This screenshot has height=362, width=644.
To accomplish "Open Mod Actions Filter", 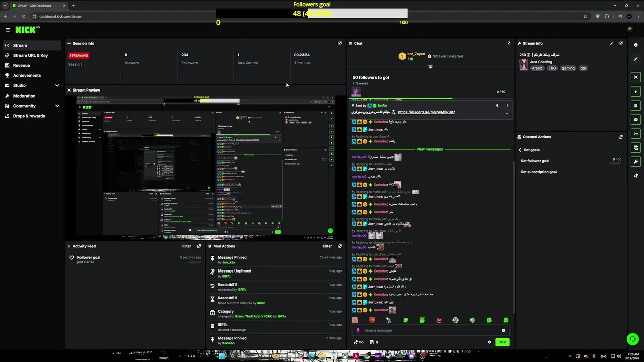I will pyautogui.click(x=327, y=246).
